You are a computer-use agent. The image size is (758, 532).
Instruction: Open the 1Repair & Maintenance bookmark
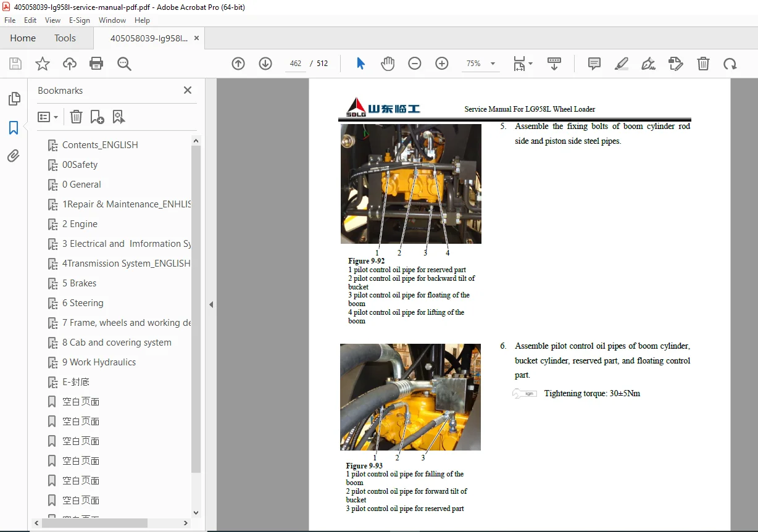(127, 204)
